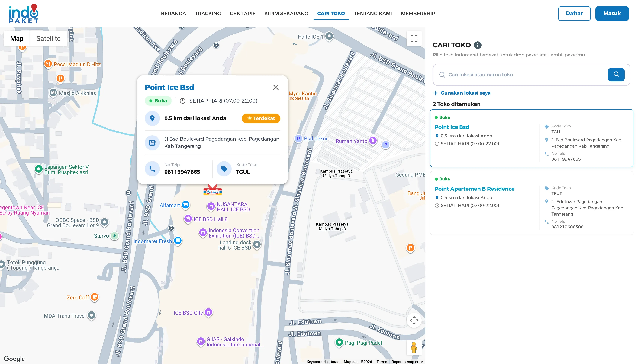Select Indomaret Fresh marker on map
Viewport: 638px width, 364px height.
(x=178, y=241)
